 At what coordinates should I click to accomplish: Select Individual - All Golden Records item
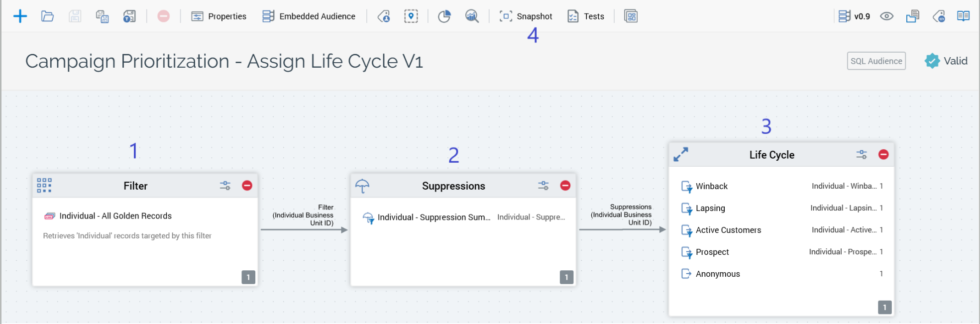(x=115, y=216)
